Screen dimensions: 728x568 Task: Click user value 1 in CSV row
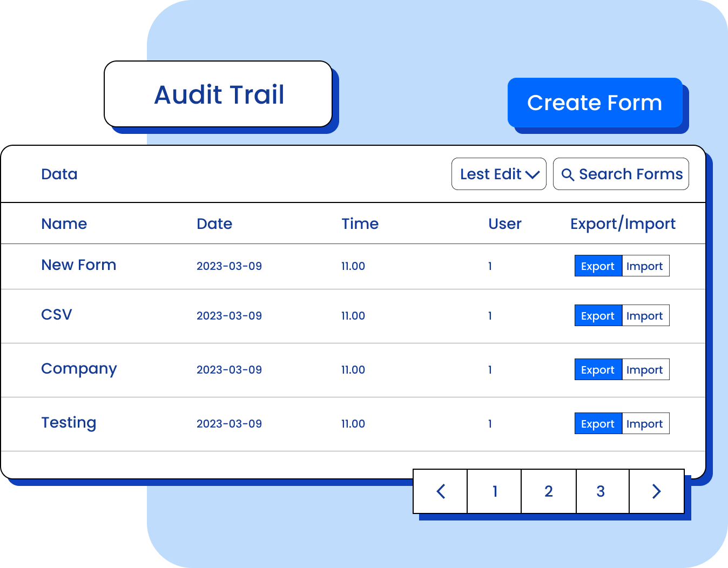click(x=490, y=316)
